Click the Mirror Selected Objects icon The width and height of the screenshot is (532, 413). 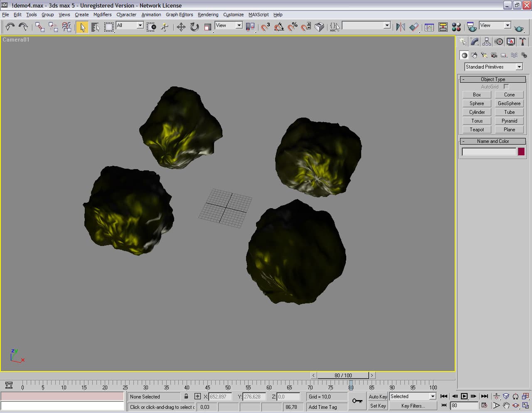400,27
